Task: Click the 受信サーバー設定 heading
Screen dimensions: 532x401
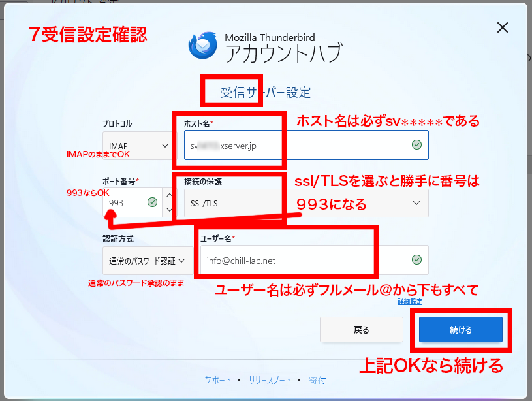Action: pos(265,92)
